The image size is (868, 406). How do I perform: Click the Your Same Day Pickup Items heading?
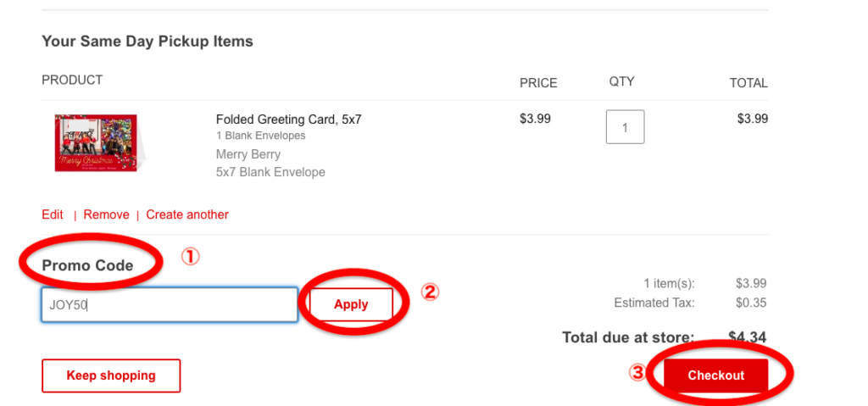pos(147,42)
